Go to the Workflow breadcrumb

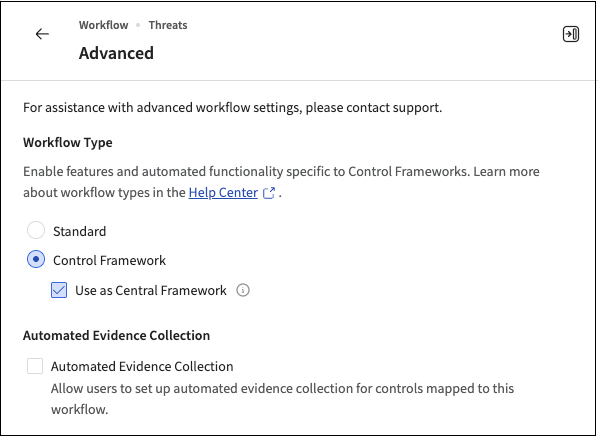click(x=103, y=25)
